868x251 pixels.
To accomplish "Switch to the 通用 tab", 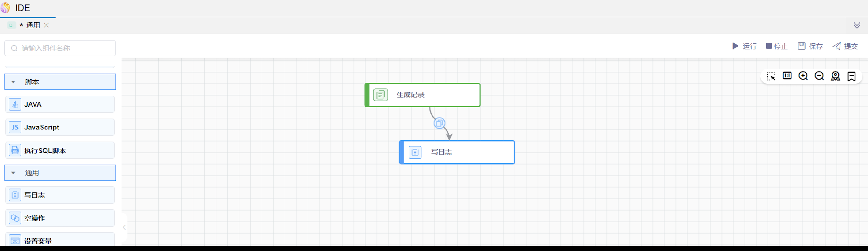I will 33,25.
